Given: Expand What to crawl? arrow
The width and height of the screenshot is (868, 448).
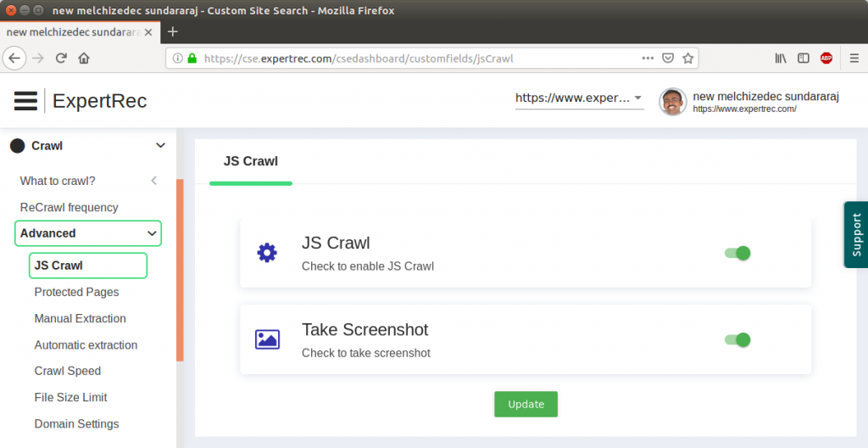Looking at the screenshot, I should coord(154,181).
